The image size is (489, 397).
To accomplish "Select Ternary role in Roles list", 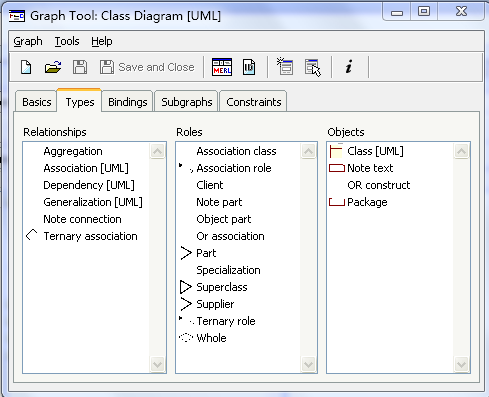I will point(226,321).
